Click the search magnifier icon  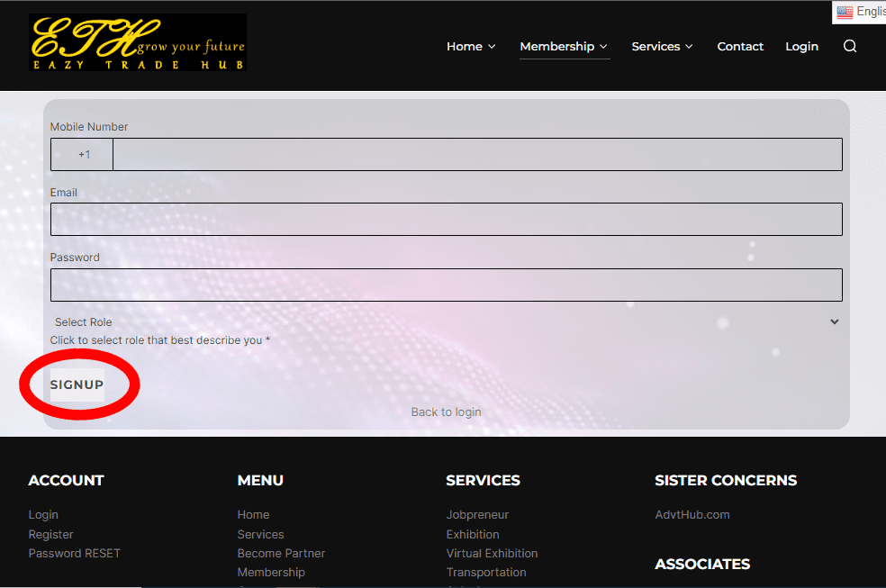(x=849, y=47)
